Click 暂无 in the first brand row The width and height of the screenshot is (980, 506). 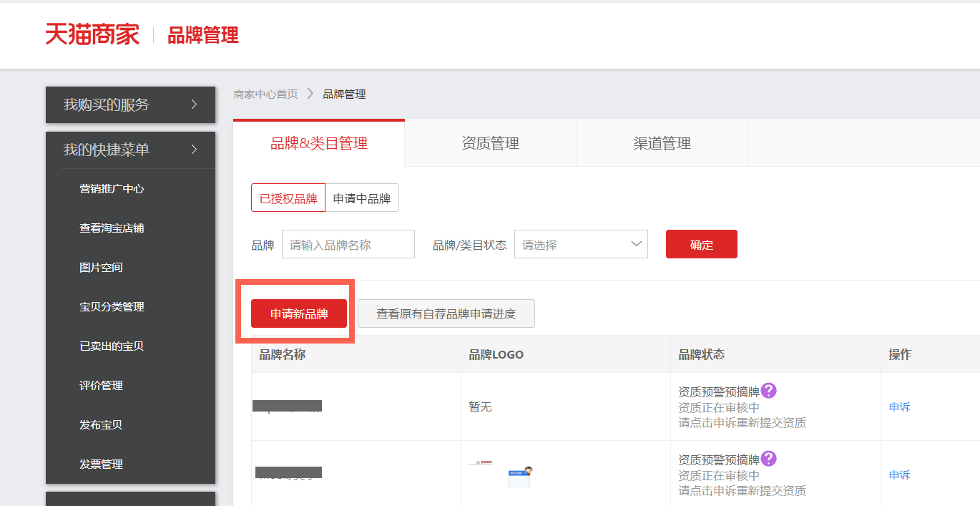(x=480, y=407)
